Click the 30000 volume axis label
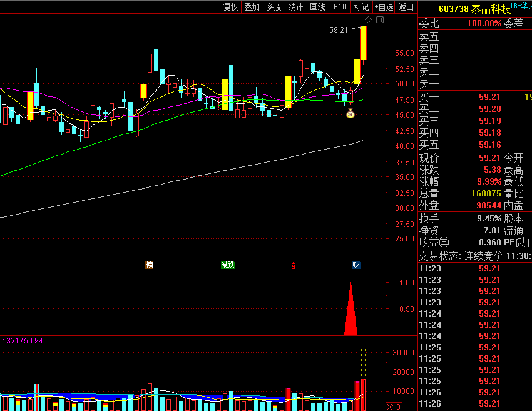This screenshot has height=411, width=532. click(404, 353)
